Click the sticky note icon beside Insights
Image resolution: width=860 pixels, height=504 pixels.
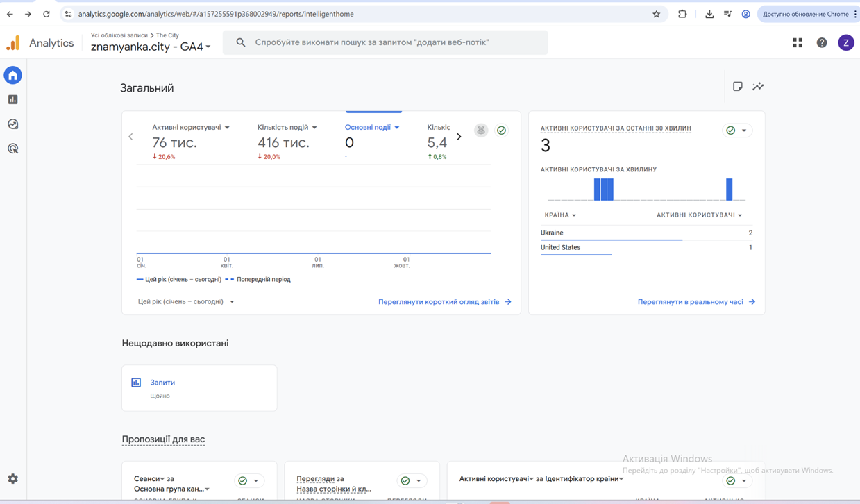point(738,87)
